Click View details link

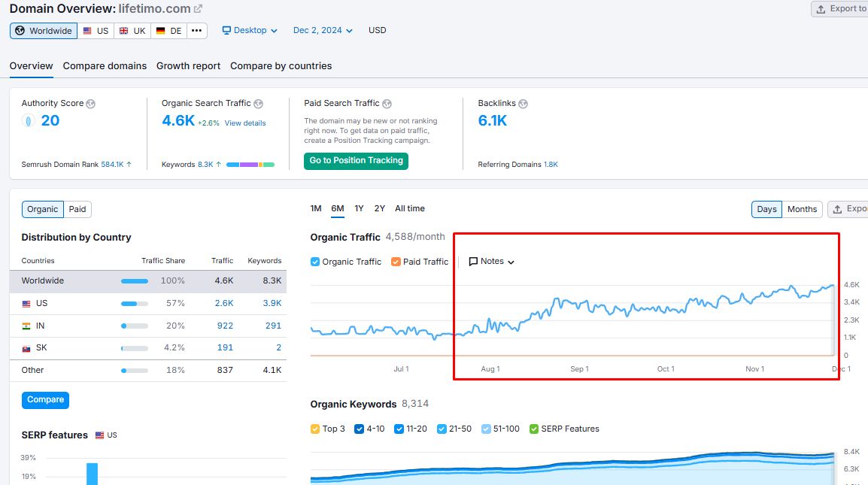245,123
